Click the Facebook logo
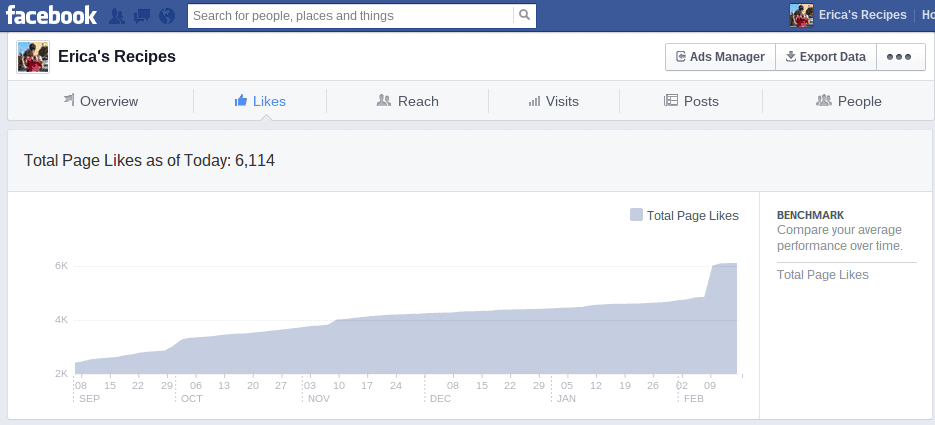Image resolution: width=935 pixels, height=425 pixels. tap(51, 15)
